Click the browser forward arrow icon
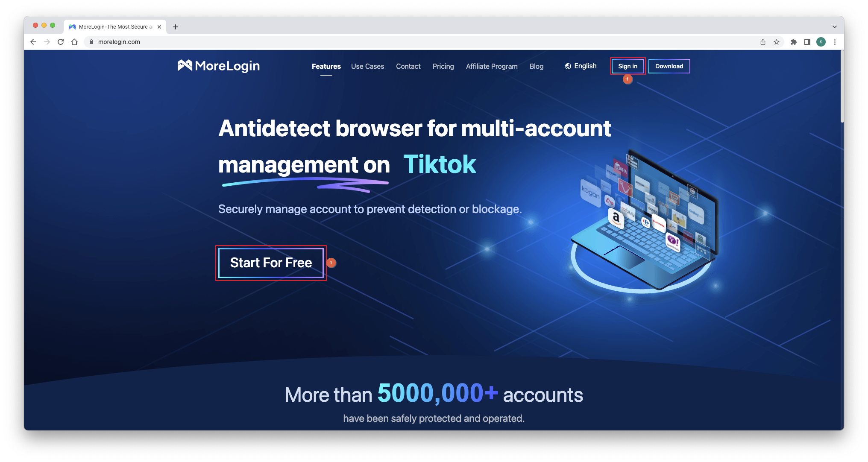The image size is (868, 462). [x=49, y=41]
